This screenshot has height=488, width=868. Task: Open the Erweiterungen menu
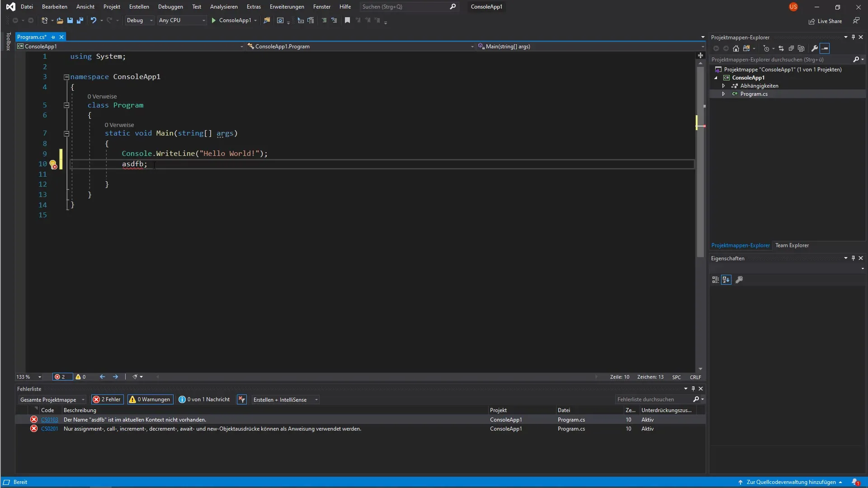point(287,7)
